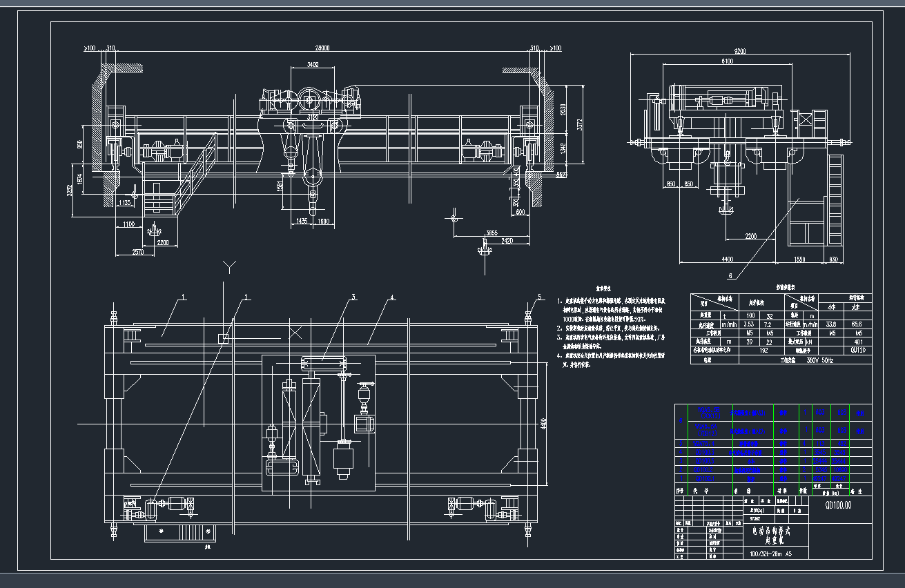Viewport: 905px width, 588px height.
Task: Select balloon callout number 3
Action: tap(352, 298)
